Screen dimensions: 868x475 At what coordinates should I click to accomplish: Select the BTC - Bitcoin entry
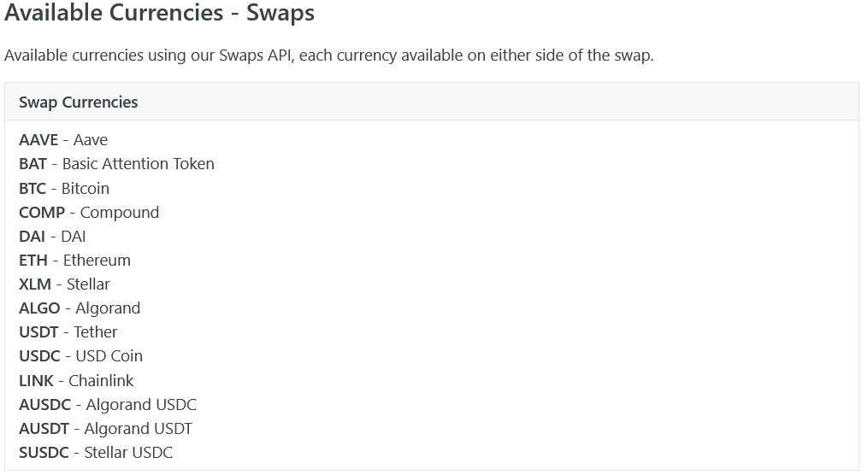pos(64,188)
